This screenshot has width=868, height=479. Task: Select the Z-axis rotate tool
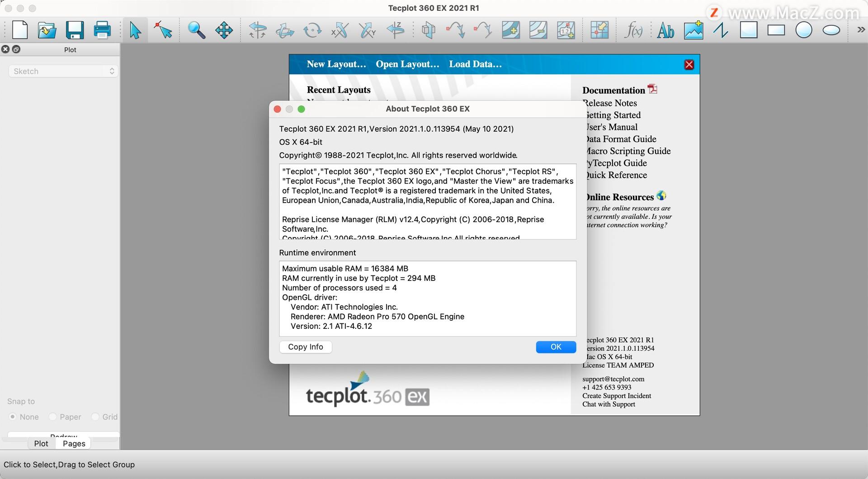pos(396,30)
